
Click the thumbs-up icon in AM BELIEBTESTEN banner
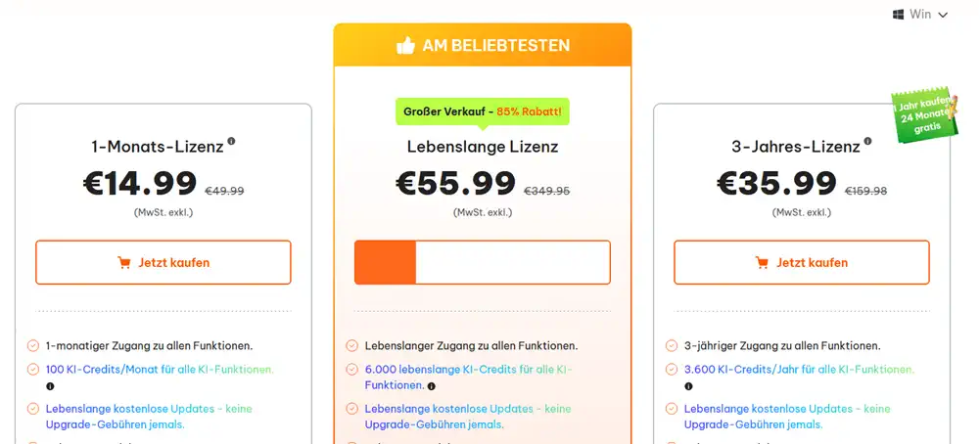[x=405, y=46]
